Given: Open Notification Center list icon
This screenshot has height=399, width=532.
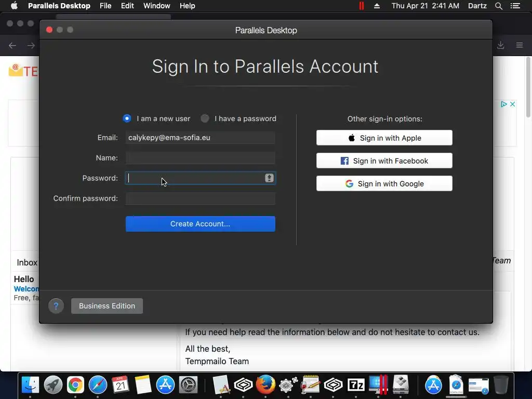Looking at the screenshot, I should [x=515, y=6].
